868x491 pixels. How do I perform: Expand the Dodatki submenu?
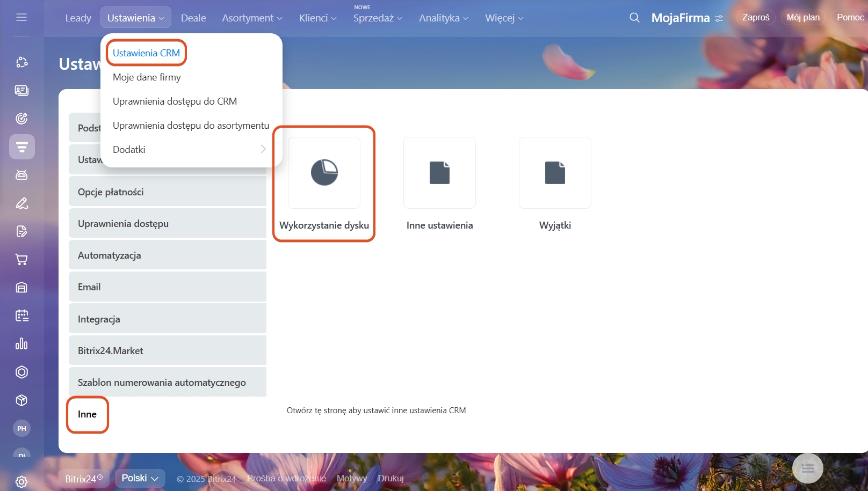[188, 150]
